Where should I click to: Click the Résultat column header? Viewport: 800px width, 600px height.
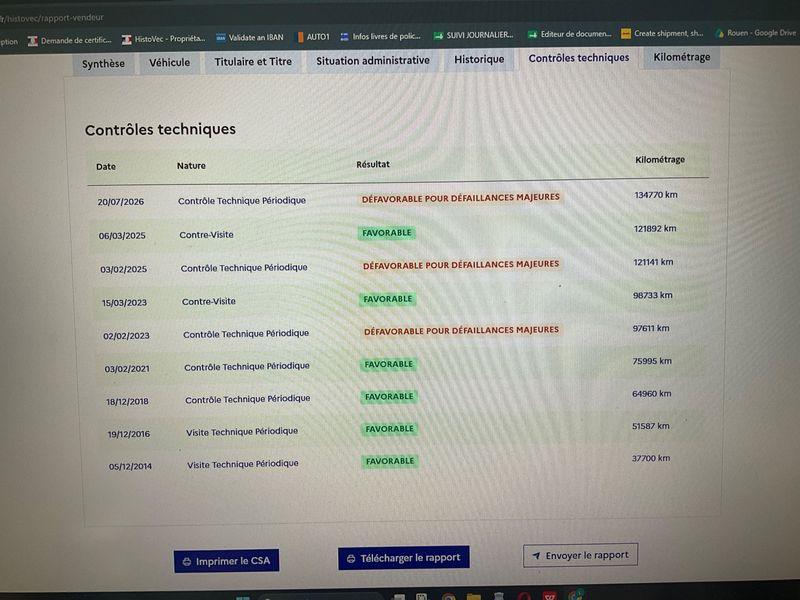373,164
